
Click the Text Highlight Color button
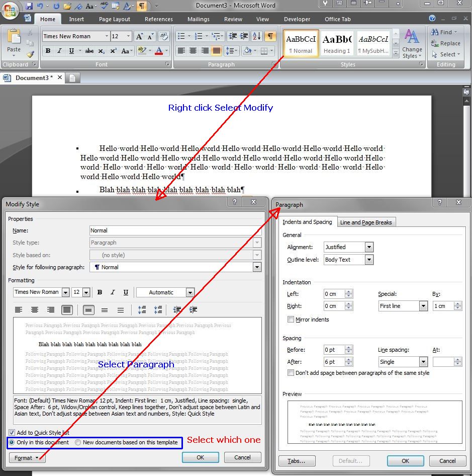tap(142, 51)
